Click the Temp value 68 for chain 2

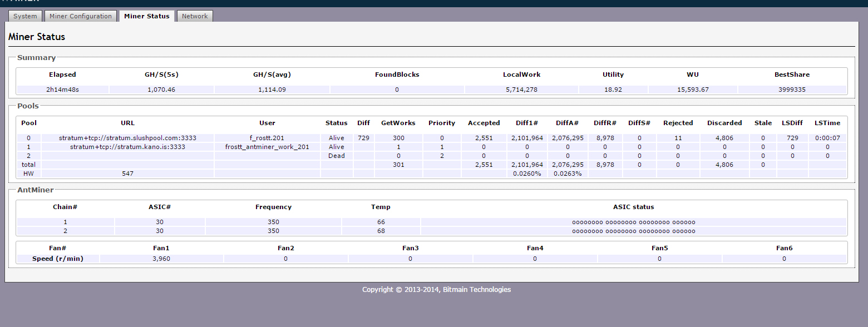[x=381, y=231]
